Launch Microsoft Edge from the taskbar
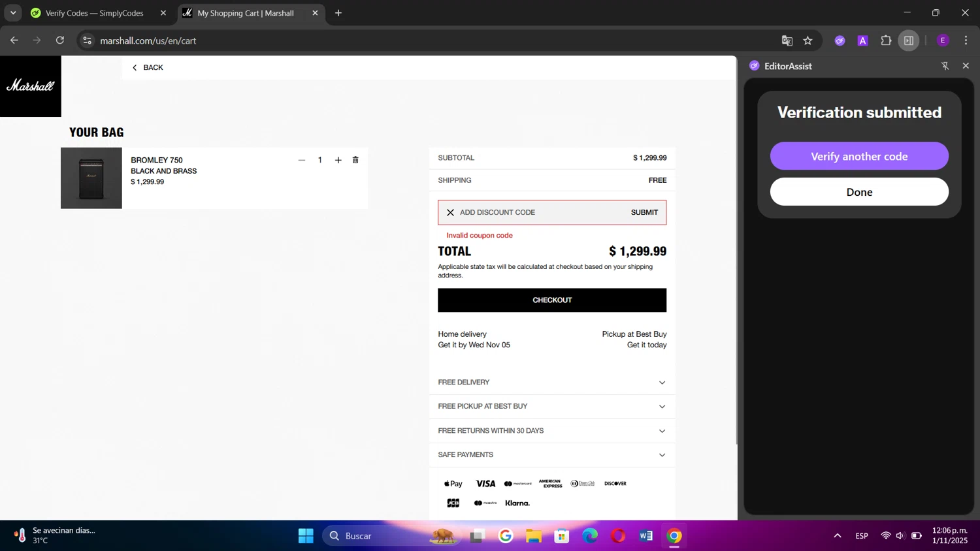 (590, 536)
